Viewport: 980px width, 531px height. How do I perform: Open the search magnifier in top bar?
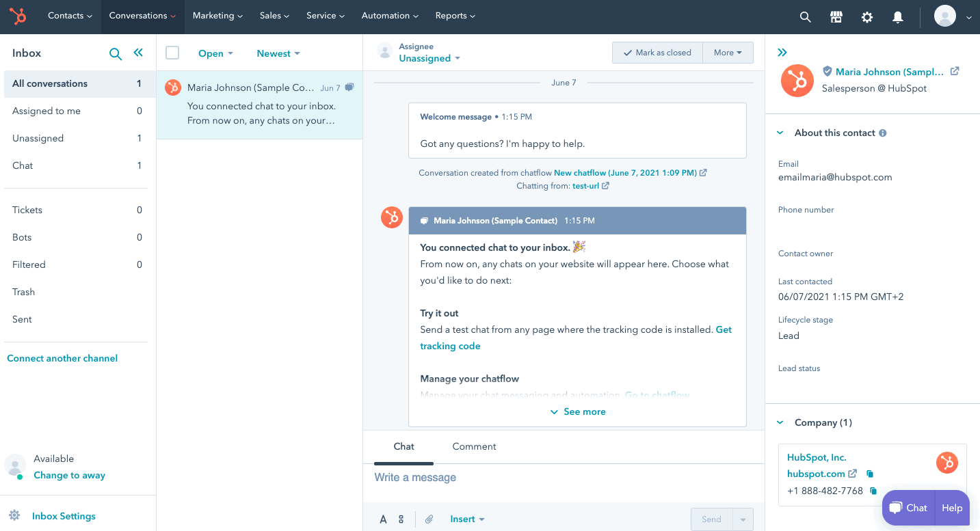(x=806, y=17)
